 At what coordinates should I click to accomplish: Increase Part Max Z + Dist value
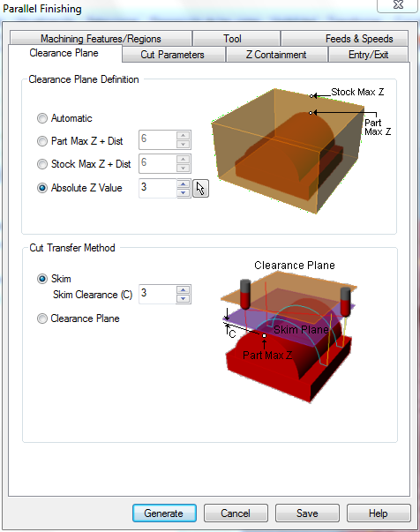(184, 135)
